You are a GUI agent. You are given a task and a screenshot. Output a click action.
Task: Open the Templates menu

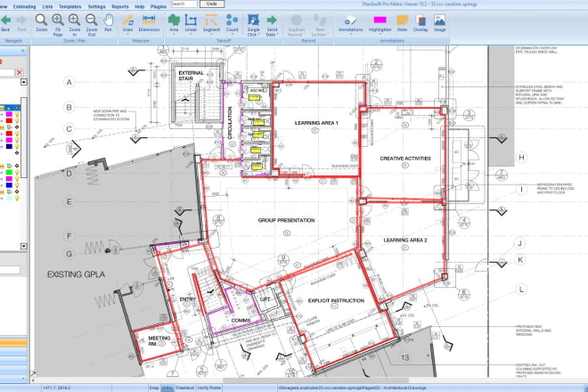pyautogui.click(x=69, y=7)
